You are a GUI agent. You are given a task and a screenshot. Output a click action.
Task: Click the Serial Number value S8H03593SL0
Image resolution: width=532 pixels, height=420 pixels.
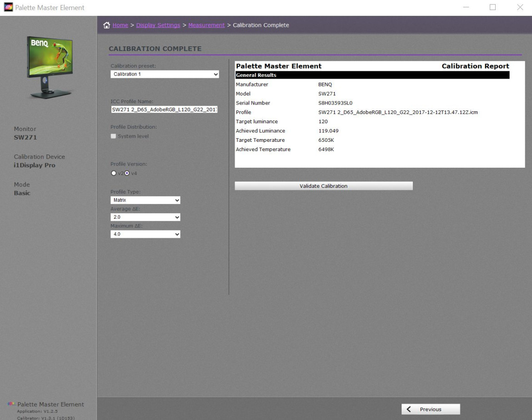click(335, 103)
